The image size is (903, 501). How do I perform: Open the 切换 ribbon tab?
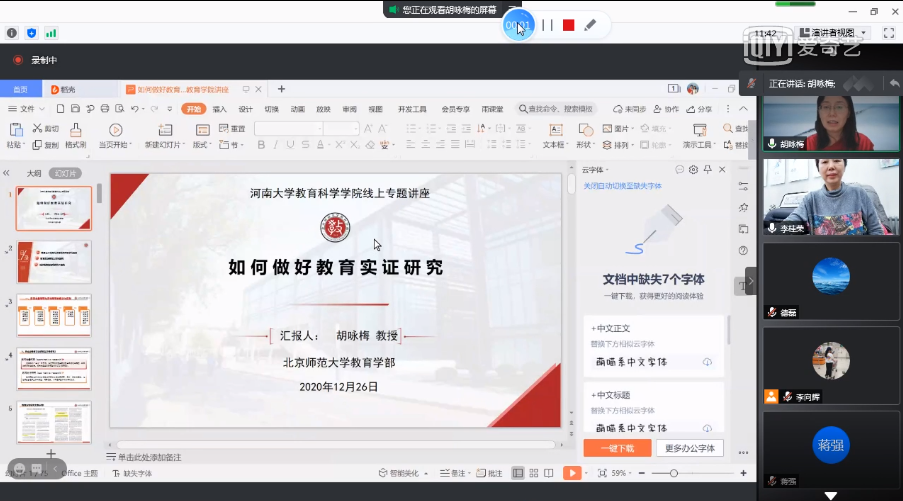pyautogui.click(x=272, y=109)
